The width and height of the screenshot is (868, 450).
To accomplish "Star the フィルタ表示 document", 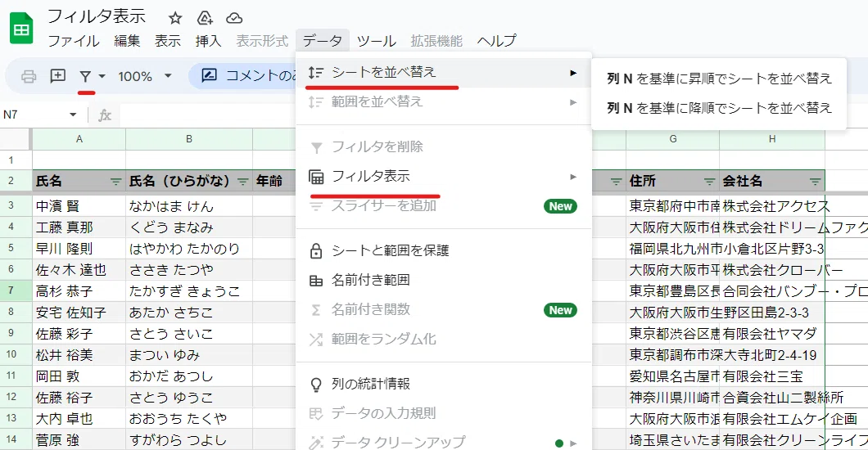I will point(175,18).
